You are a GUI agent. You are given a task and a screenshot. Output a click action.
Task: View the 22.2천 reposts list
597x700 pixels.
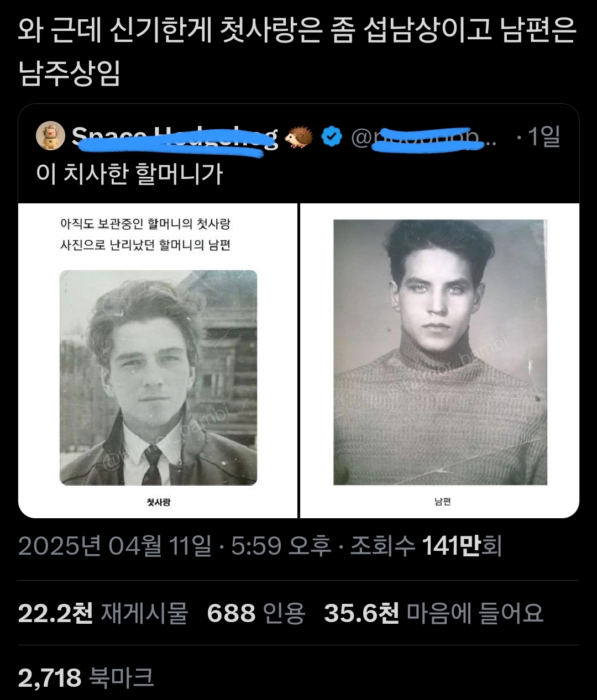103,613
